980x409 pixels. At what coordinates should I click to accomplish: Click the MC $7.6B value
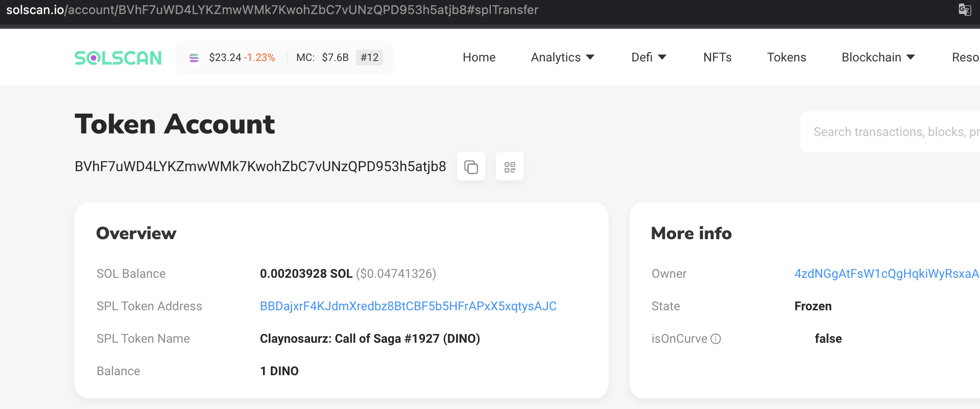click(335, 57)
